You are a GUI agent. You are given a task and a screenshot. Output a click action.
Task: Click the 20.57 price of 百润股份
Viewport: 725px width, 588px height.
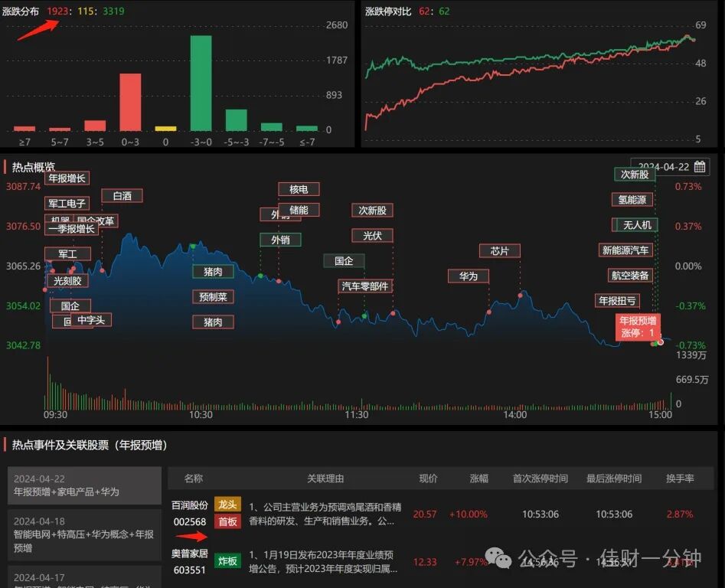[x=424, y=514]
